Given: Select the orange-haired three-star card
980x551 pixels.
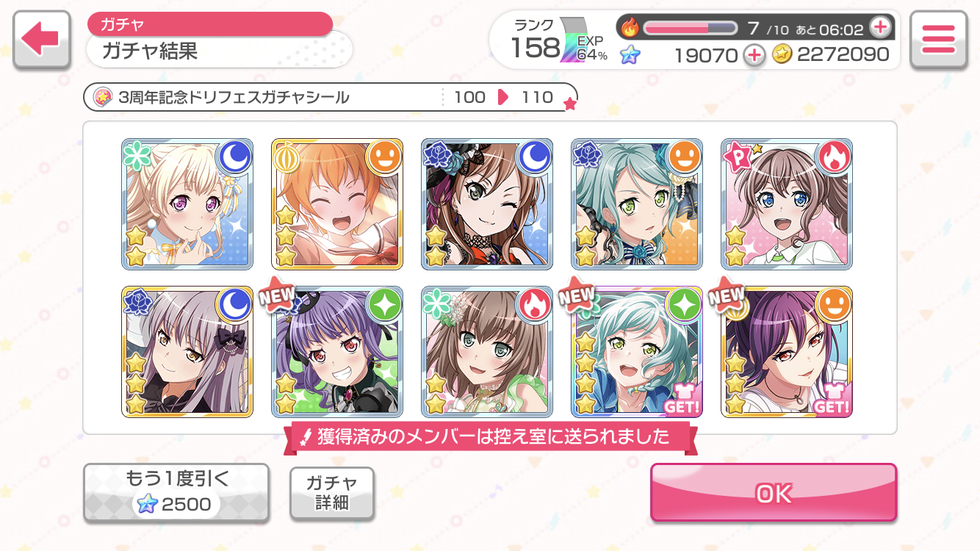Looking at the screenshot, I should pyautogui.click(x=337, y=204).
